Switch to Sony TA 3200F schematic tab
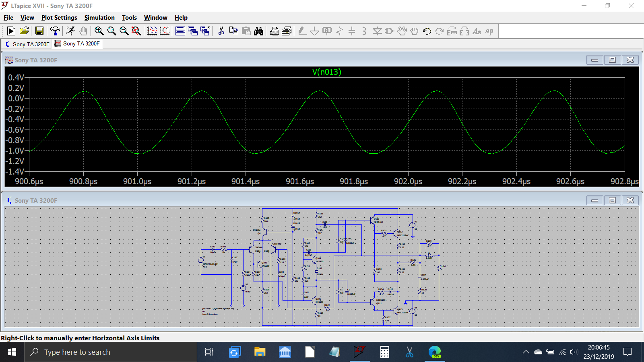 [x=27, y=44]
